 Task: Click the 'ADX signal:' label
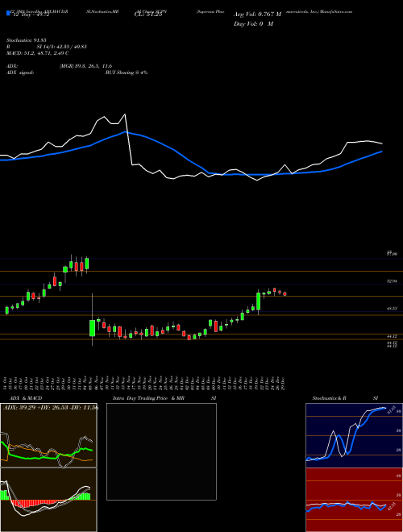[20, 73]
